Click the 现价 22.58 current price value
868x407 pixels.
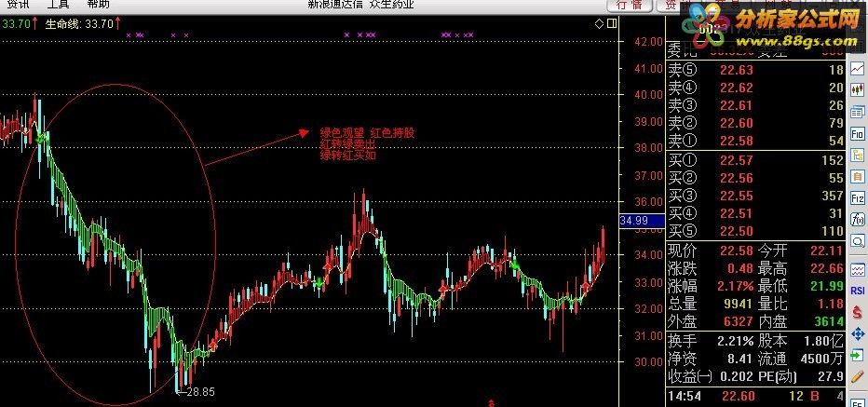737,251
